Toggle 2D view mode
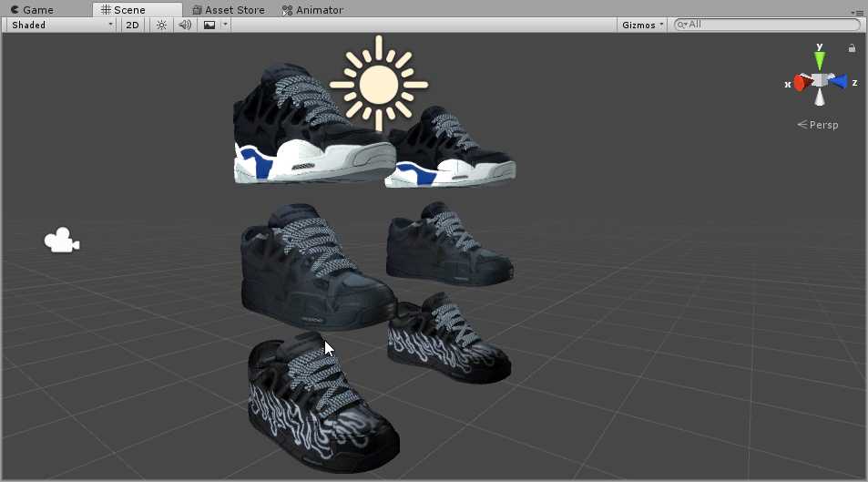Screen dimensions: 868x482 pyautogui.click(x=132, y=25)
